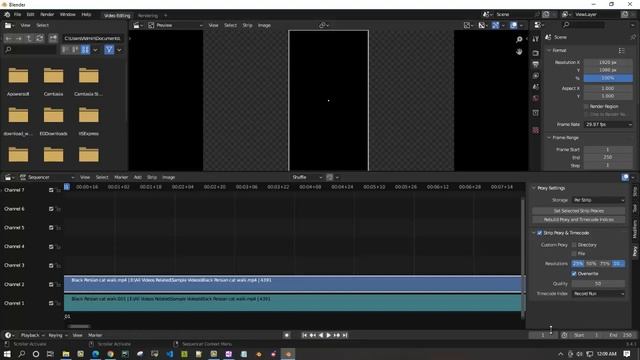Enable custom proxy Directory checkbox
This screenshot has width=640, height=360.
(x=574, y=245)
